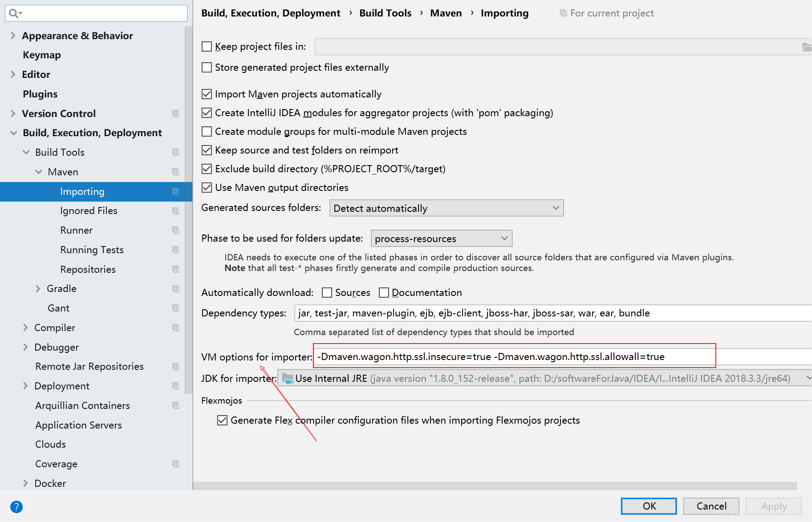Click project-level icon beside Arquillian Containers
Image resolution: width=812 pixels, height=522 pixels.
(x=176, y=405)
